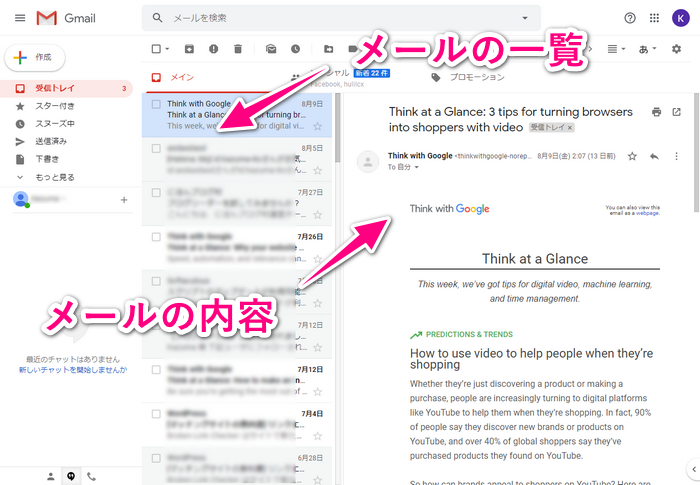Screen dimensions: 700x485
Task: Delete with the trash icon
Action: (238, 49)
